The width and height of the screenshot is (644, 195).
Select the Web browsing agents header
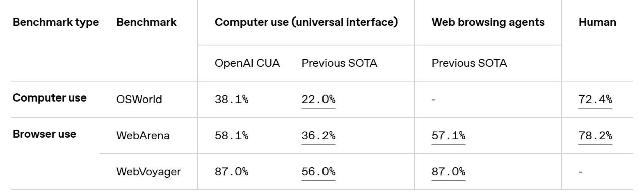(488, 22)
